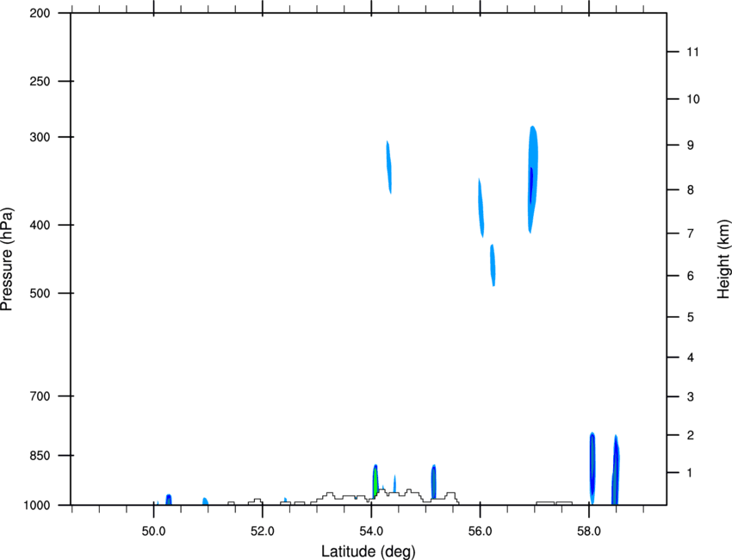The height and width of the screenshot is (560, 732).
Task: Click the green contour patch near 54 degrees
Action: point(375,481)
